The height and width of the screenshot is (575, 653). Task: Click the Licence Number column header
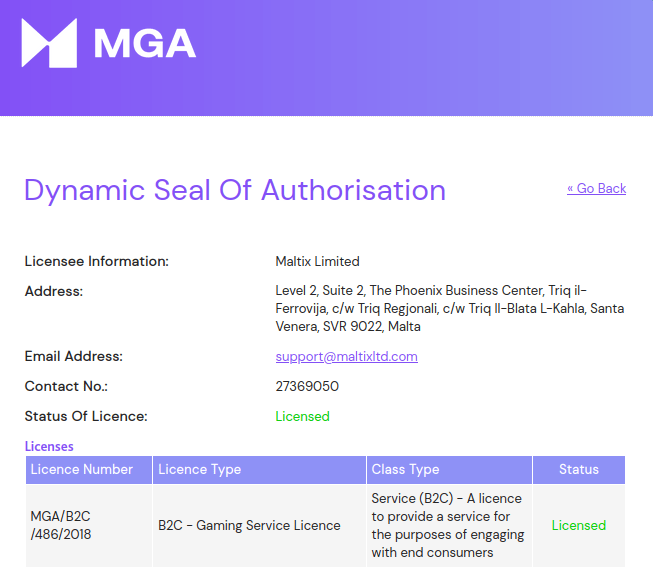pos(89,470)
